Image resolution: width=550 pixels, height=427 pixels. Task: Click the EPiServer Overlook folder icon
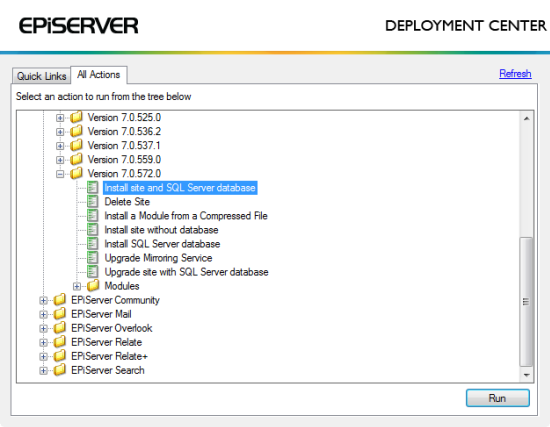tap(60, 327)
